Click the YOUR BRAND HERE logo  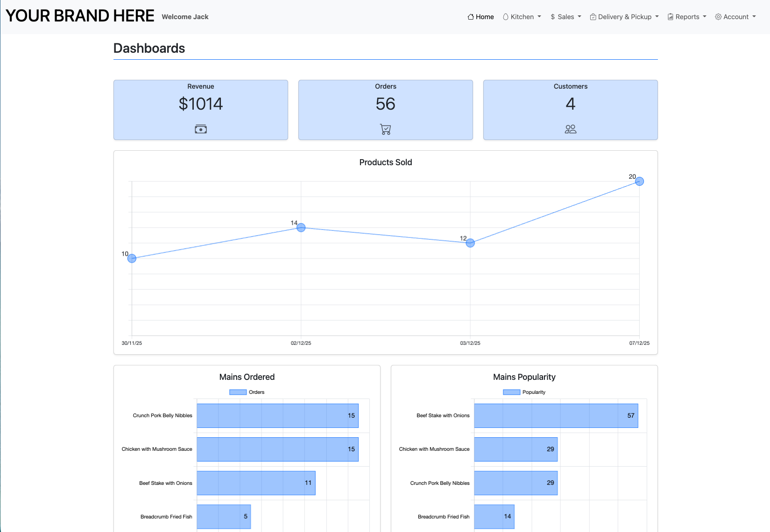(80, 15)
